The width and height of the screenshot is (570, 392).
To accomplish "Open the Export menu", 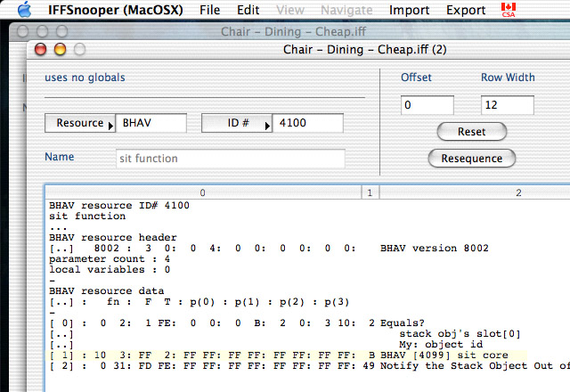I will [466, 10].
